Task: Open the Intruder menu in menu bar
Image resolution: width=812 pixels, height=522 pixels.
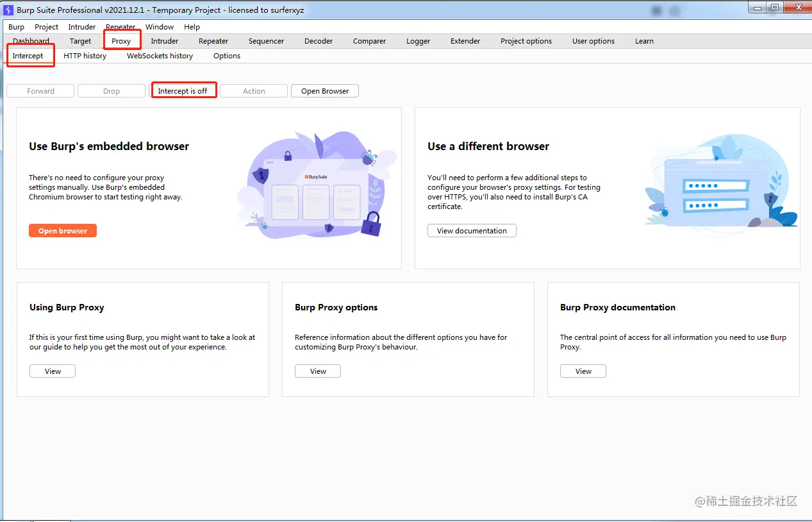Action: (x=82, y=27)
